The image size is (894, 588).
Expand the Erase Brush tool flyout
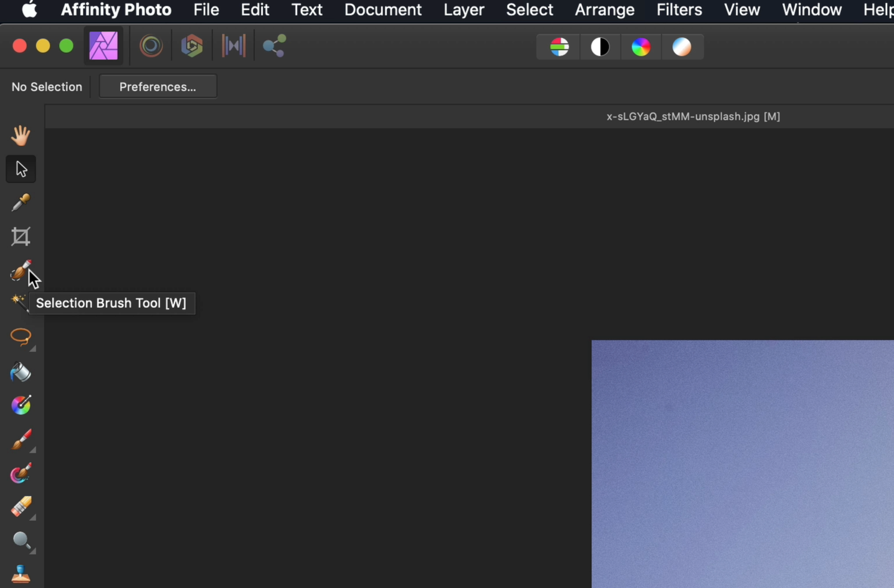click(x=33, y=518)
